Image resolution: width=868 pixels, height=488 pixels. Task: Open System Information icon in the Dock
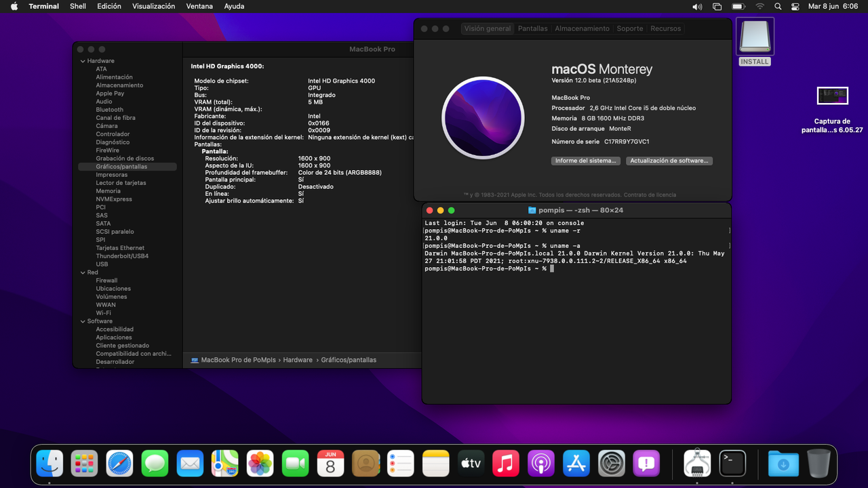tap(697, 464)
